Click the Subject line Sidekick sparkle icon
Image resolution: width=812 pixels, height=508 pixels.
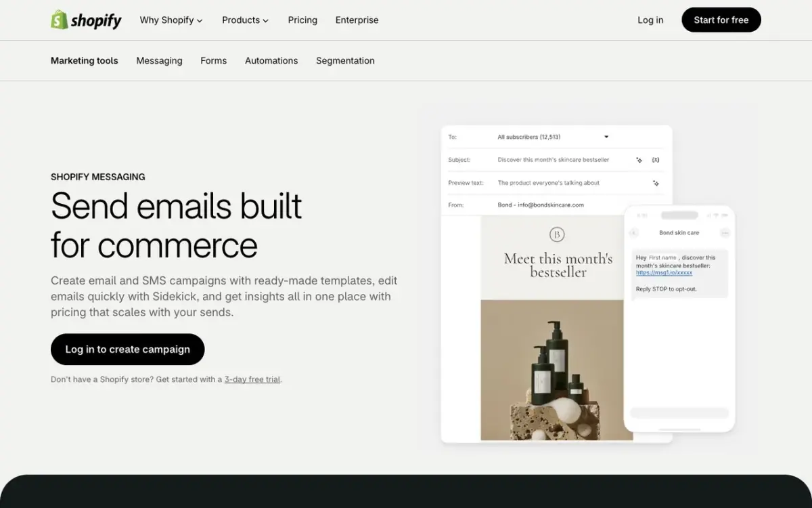click(639, 160)
